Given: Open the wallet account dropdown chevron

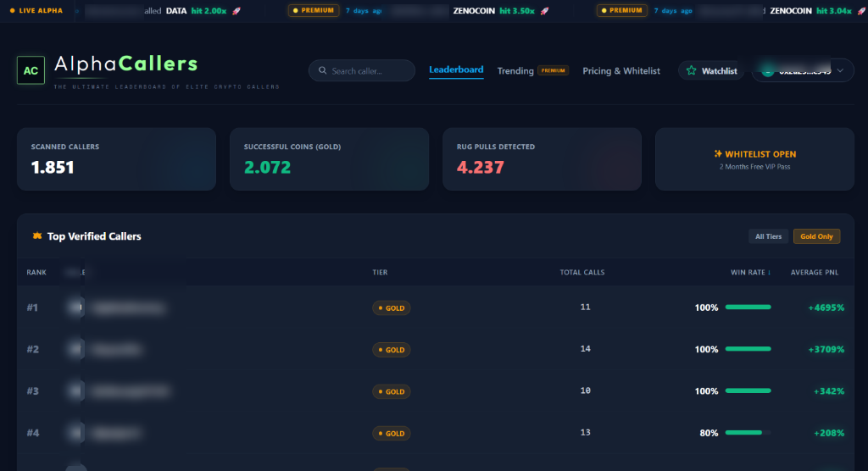Looking at the screenshot, I should coord(840,71).
